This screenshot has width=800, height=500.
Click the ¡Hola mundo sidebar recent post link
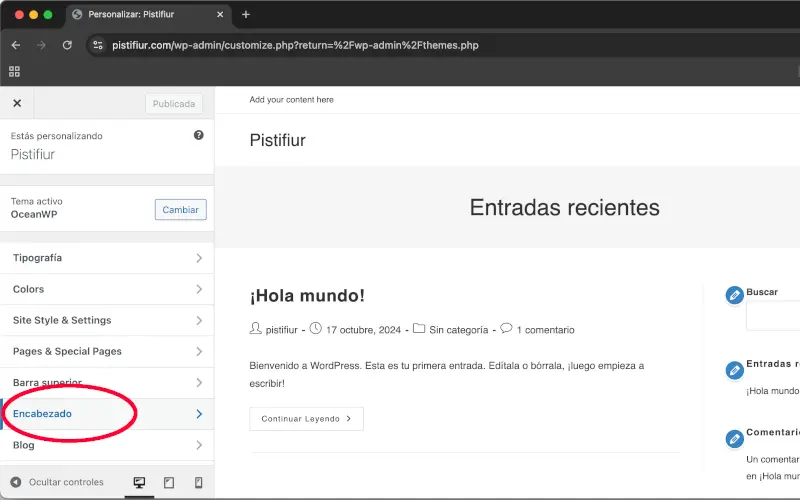[x=772, y=391]
